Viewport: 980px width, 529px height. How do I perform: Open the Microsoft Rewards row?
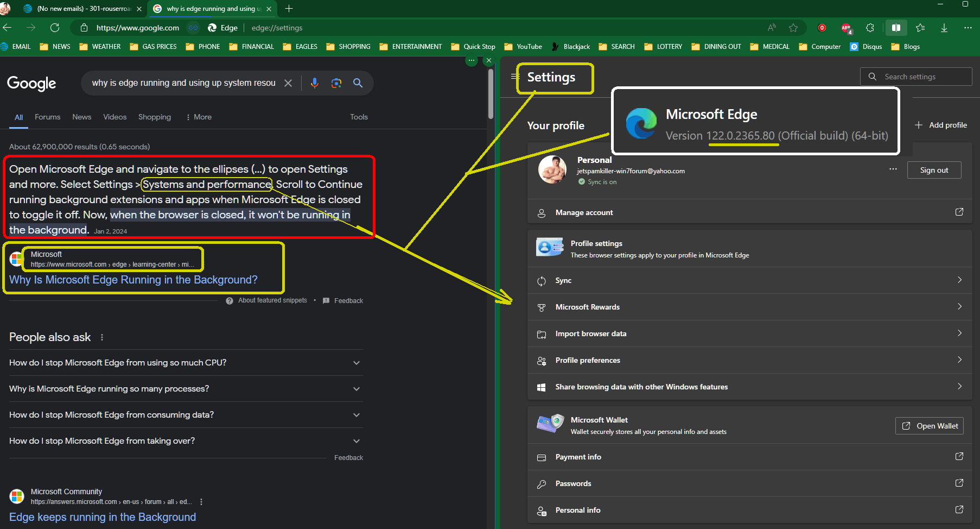749,307
